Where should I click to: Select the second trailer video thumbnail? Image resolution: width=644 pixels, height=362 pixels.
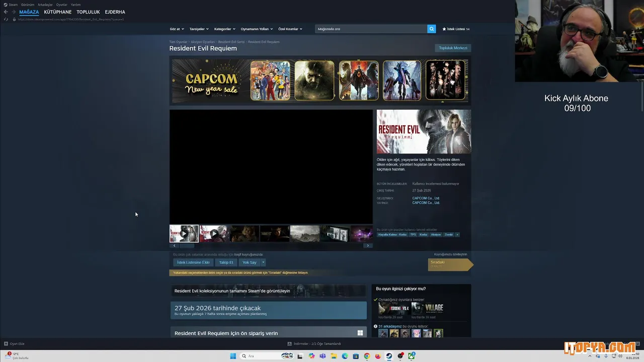[214, 233]
